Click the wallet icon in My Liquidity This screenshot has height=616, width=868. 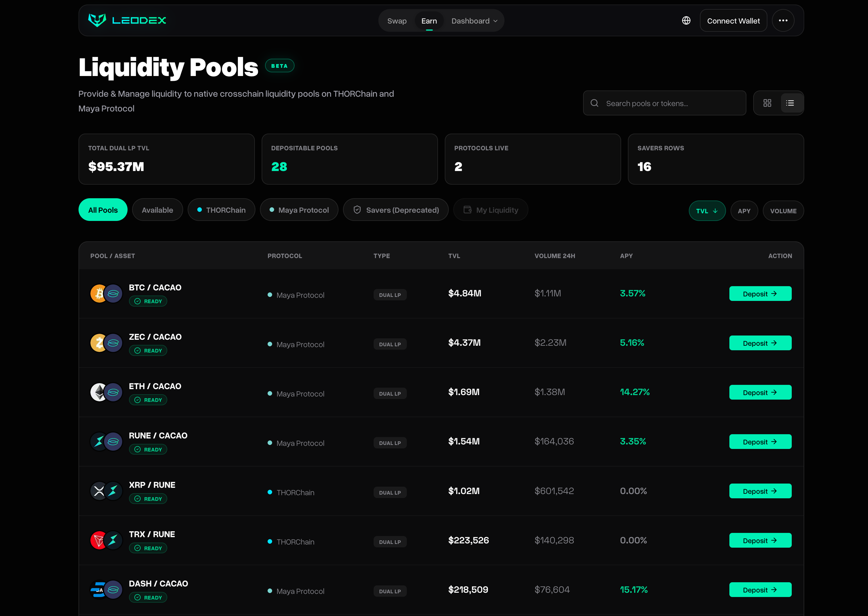468,210
